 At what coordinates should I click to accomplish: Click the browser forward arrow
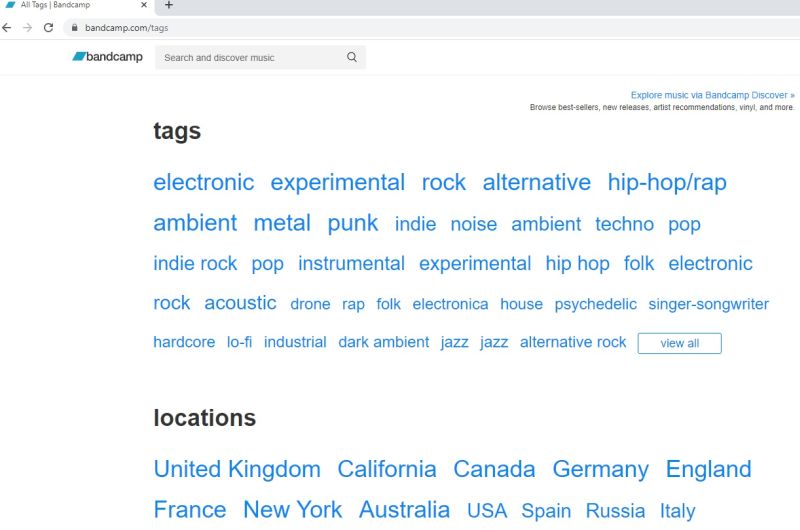pyautogui.click(x=28, y=27)
